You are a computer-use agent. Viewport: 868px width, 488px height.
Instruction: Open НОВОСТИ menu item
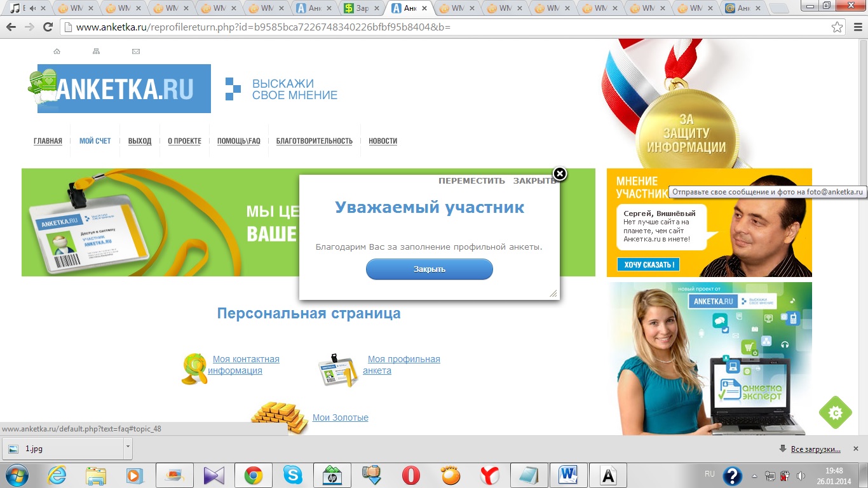pos(383,141)
